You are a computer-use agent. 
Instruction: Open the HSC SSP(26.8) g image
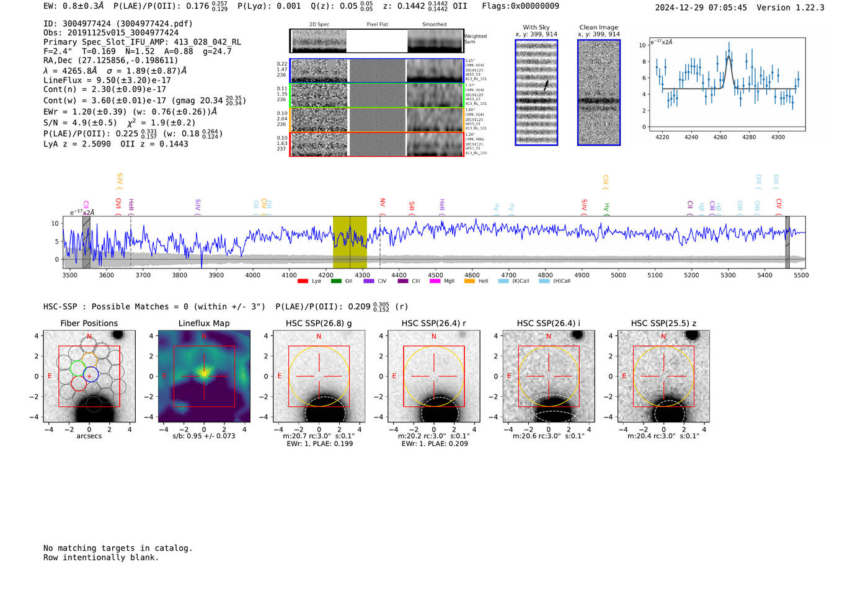(319, 376)
